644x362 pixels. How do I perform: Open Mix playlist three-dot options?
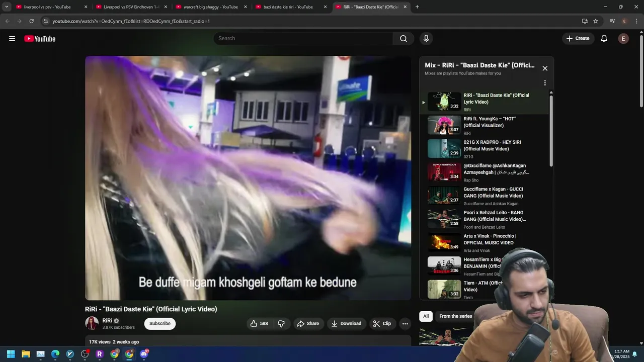[x=545, y=83]
